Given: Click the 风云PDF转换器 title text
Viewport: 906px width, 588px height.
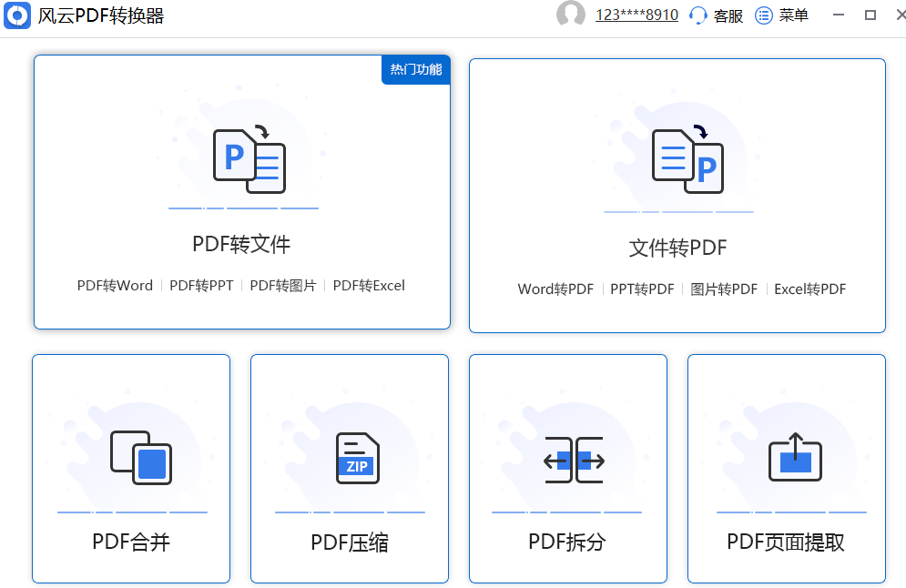Looking at the screenshot, I should click(101, 15).
